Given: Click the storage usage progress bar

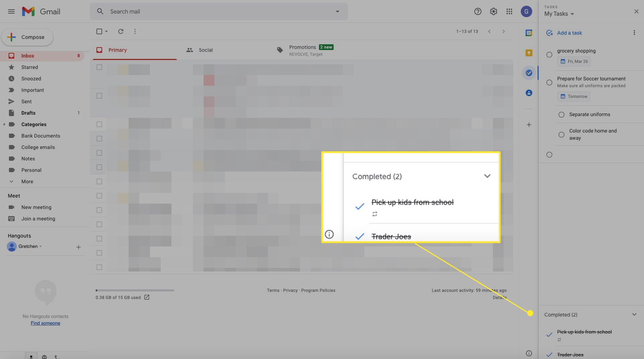Looking at the screenshot, I should click(135, 290).
